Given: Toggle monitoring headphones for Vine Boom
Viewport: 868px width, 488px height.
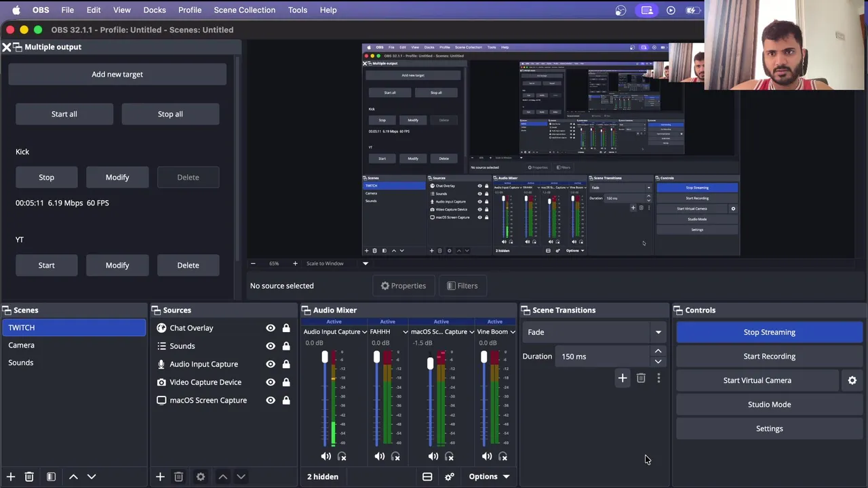Looking at the screenshot, I should [502, 456].
